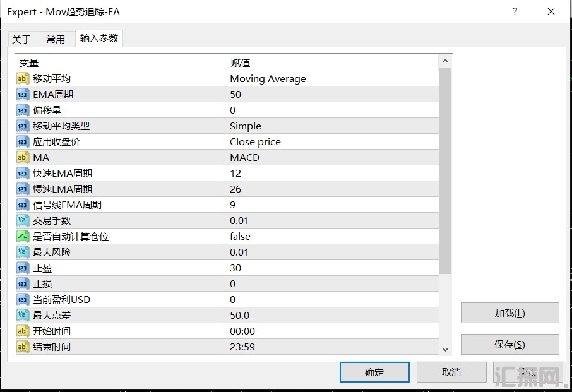Click the 加载(L) button
This screenshot has width=572, height=392.
click(509, 313)
